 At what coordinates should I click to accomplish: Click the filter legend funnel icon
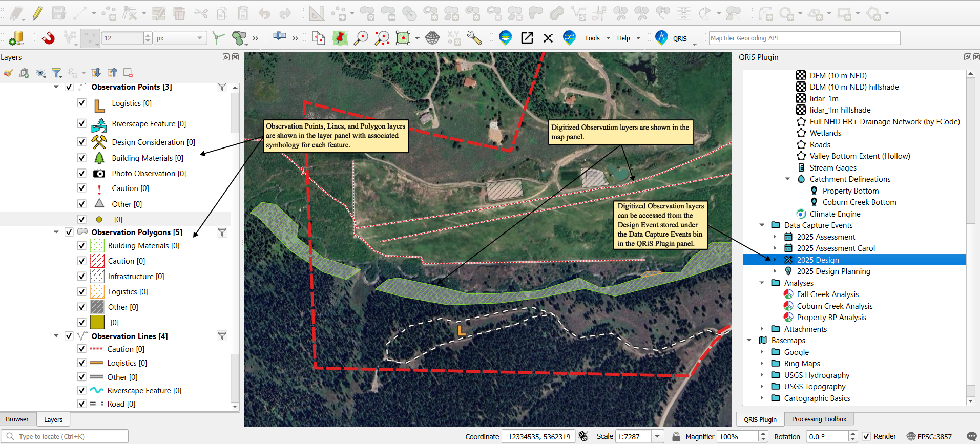[x=57, y=73]
